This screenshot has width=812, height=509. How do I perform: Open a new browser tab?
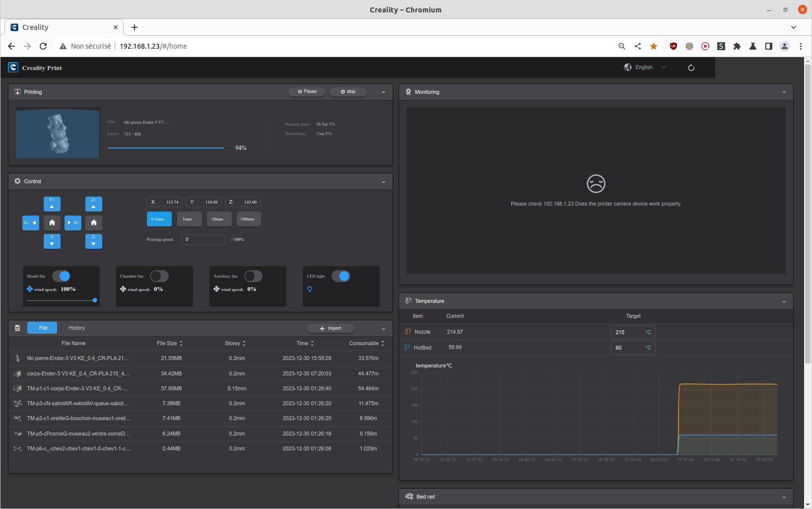click(x=135, y=27)
